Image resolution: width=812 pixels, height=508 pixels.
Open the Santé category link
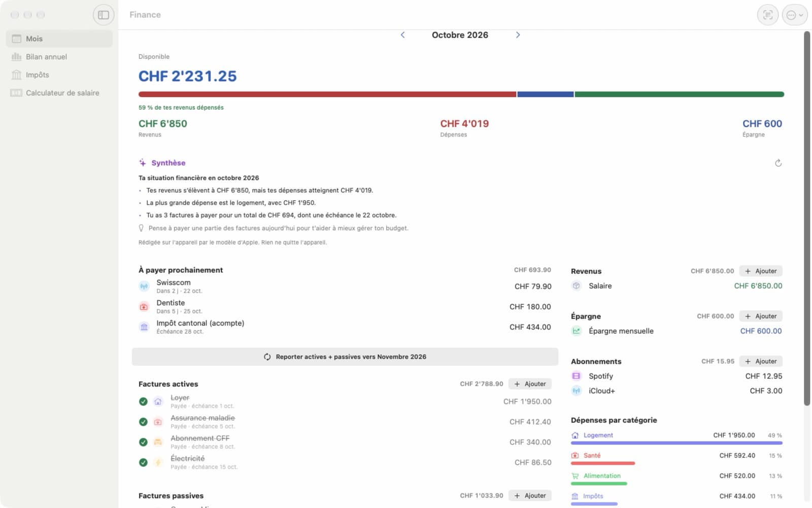pyautogui.click(x=592, y=456)
